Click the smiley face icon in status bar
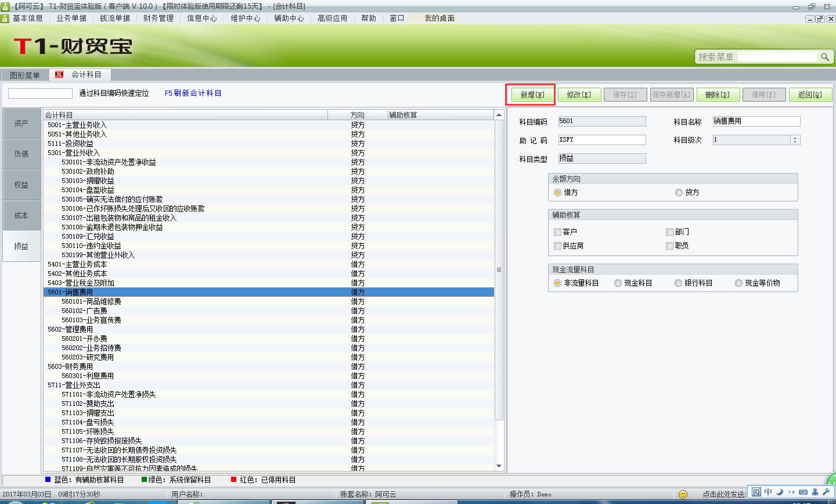The height and width of the screenshot is (504, 836). [683, 494]
